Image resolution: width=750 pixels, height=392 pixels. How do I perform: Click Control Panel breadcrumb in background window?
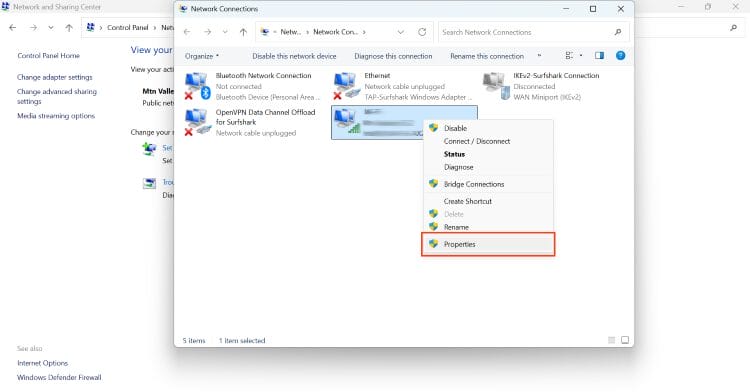128,28
